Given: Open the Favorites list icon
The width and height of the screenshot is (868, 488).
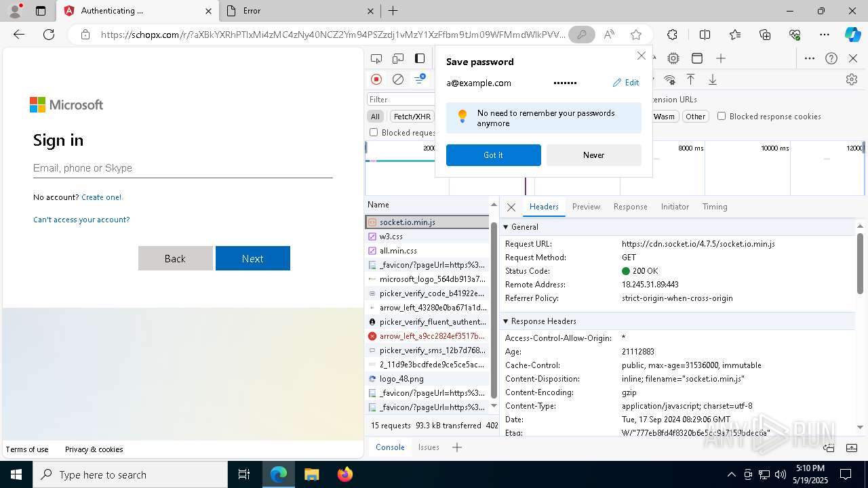Looking at the screenshot, I should [x=735, y=35].
